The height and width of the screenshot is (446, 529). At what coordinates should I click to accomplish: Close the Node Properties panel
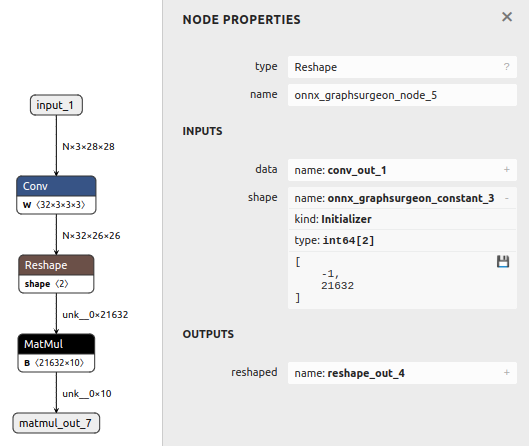[x=507, y=17]
